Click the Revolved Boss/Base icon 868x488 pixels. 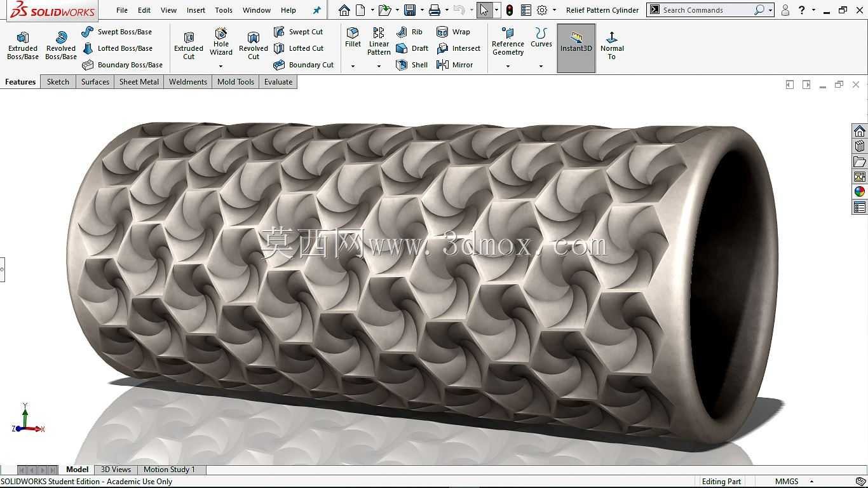click(61, 37)
